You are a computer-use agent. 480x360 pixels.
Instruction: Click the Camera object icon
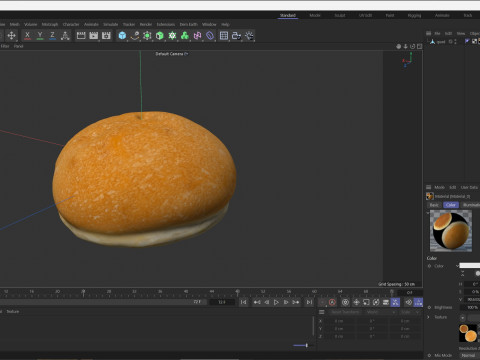pyautogui.click(x=236, y=36)
